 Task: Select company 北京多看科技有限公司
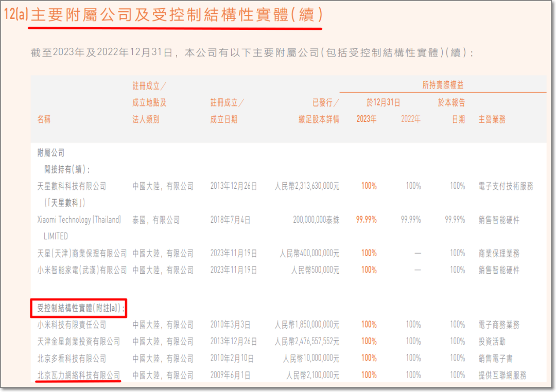click(x=72, y=359)
